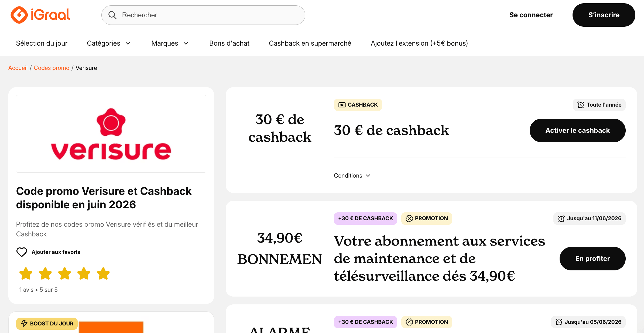Viewport: 644px width, 333px height.
Task: Click the heart favorite icon
Action: [22, 252]
